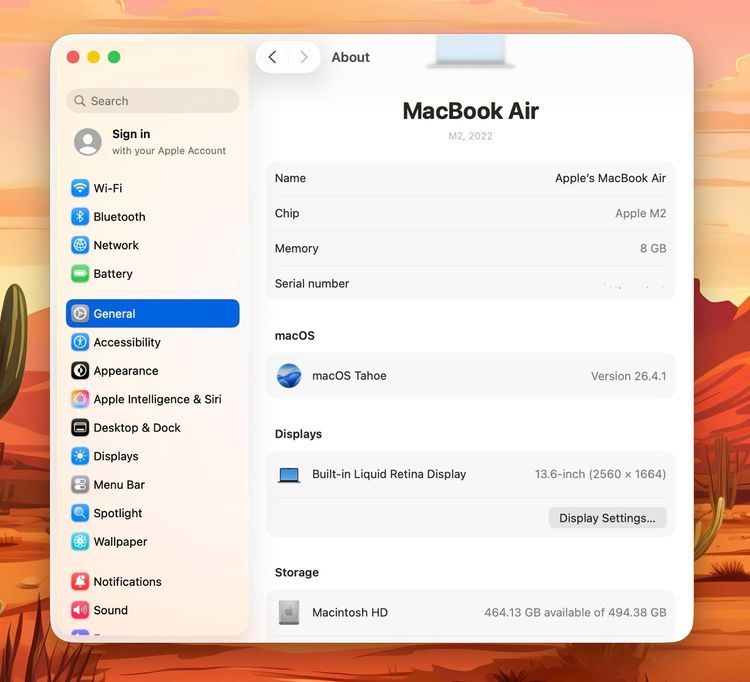This screenshot has width=750, height=682.
Task: Click the Wallpaper flower icon
Action: (80, 541)
